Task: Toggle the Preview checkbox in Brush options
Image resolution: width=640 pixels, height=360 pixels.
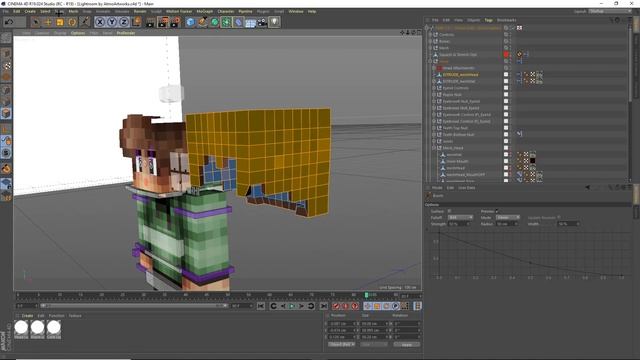Action: click(497, 211)
